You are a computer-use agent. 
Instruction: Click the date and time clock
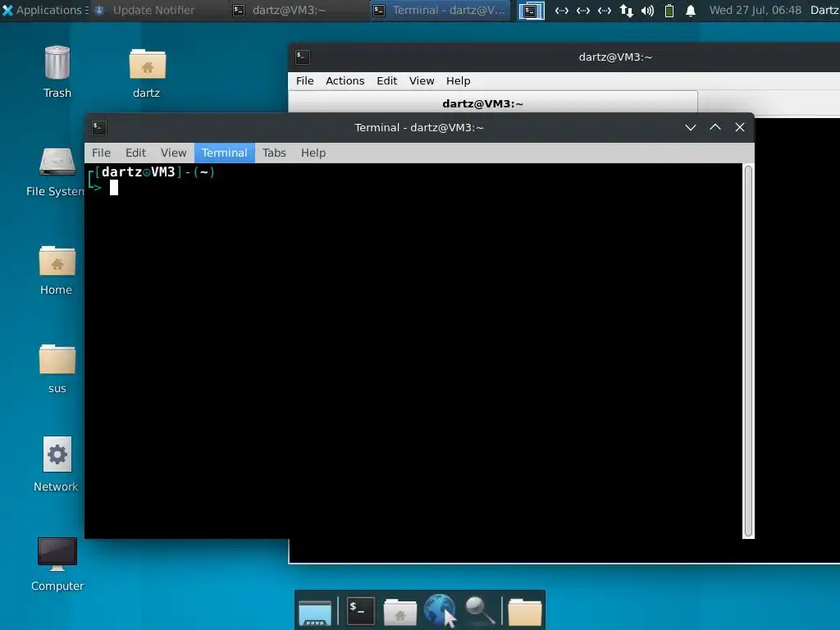point(756,10)
